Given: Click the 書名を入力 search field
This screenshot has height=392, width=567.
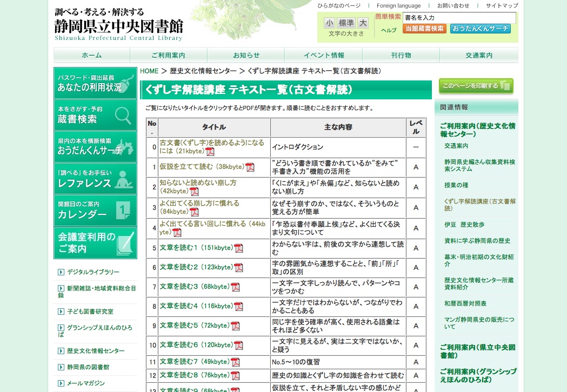Looking at the screenshot, I should coord(459,18).
